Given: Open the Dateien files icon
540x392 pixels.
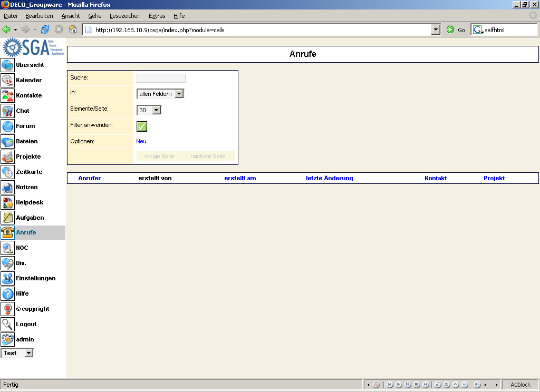Looking at the screenshot, I should (x=7, y=141).
